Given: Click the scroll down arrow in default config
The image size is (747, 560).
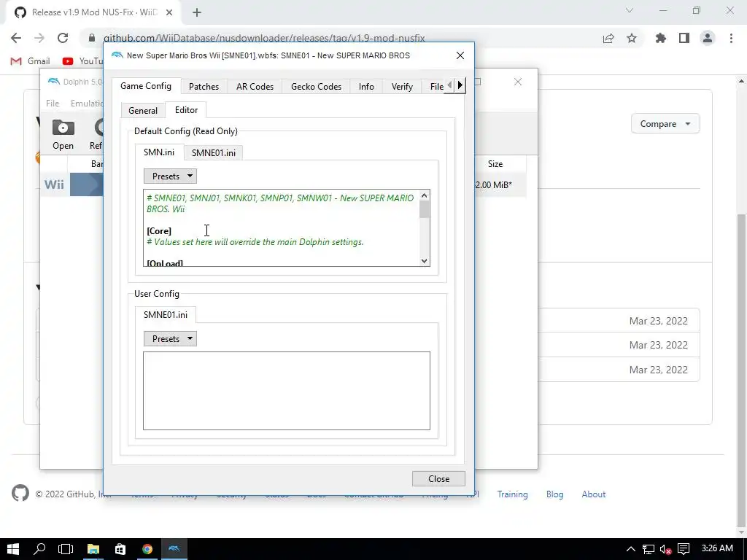Looking at the screenshot, I should (424, 261).
